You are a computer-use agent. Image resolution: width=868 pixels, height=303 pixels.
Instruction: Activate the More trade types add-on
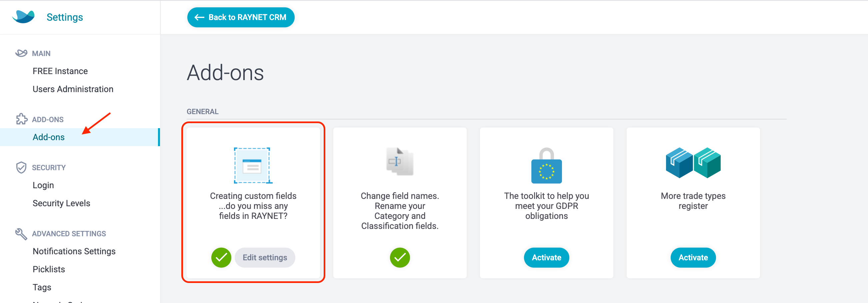pyautogui.click(x=693, y=257)
